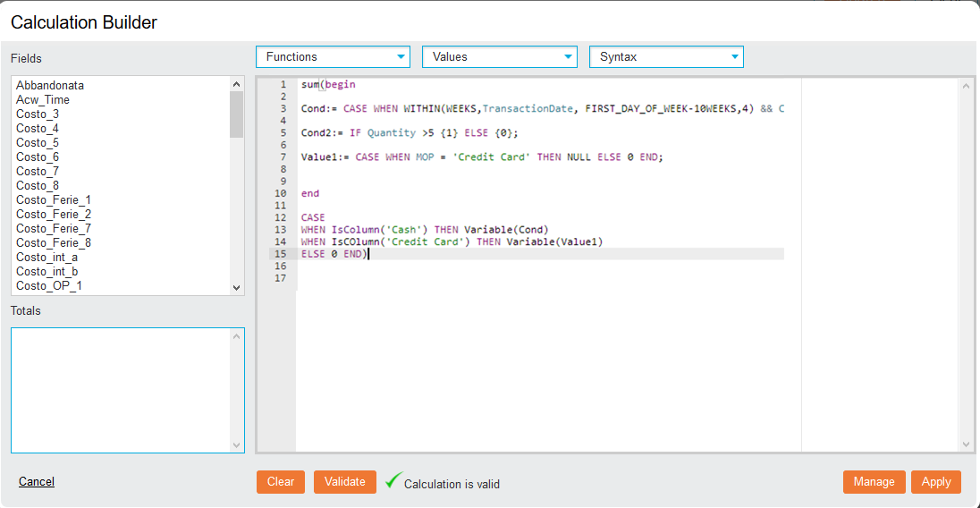Select the Costo_Ferie_1 field
Viewport: 980px width, 508px height.
54,200
